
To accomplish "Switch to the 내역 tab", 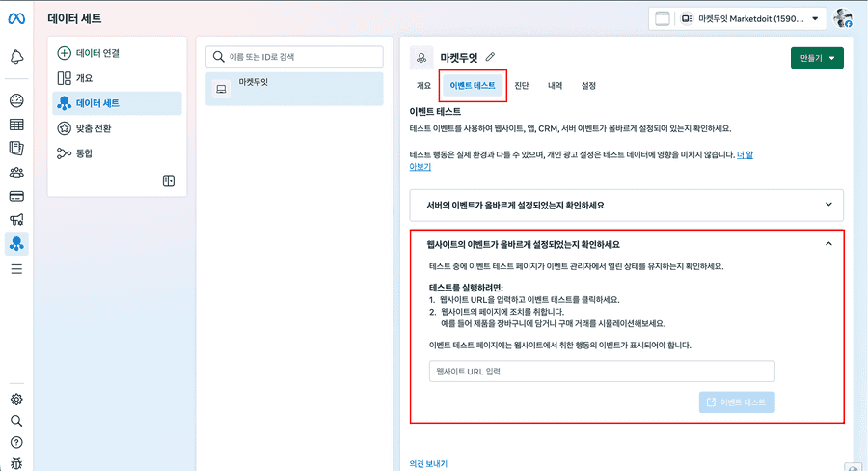I will click(555, 85).
